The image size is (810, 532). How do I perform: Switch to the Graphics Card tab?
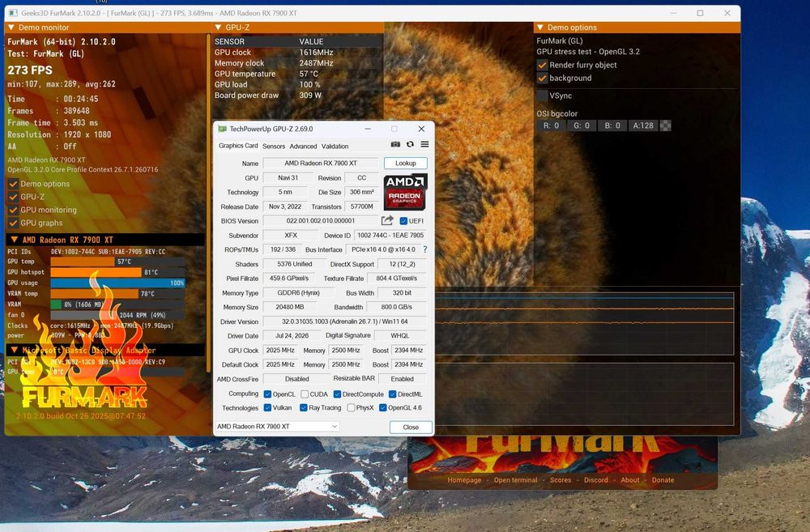tap(238, 146)
